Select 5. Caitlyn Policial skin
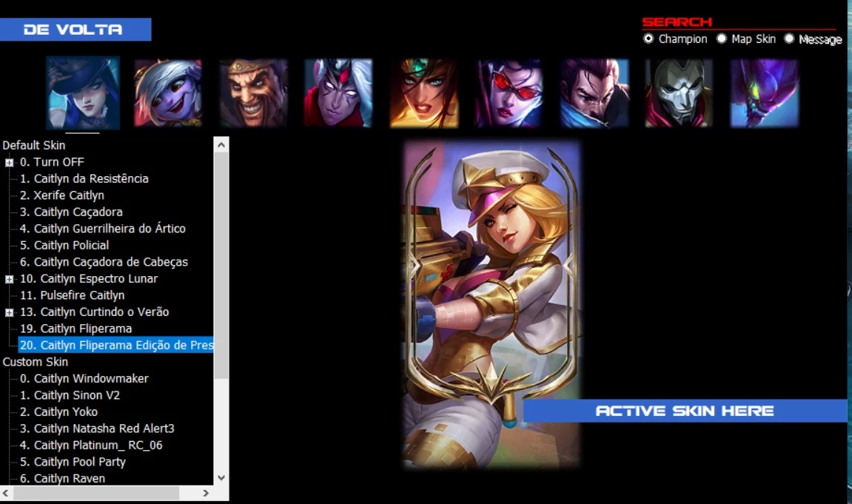The height and width of the screenshot is (504, 852). click(x=64, y=246)
